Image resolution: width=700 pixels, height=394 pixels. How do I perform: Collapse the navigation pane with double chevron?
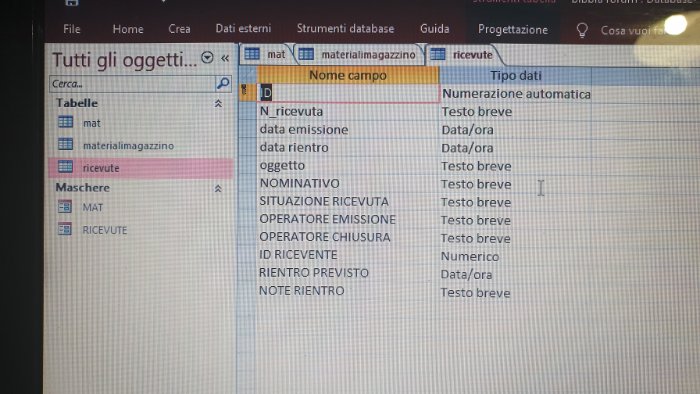(x=225, y=58)
